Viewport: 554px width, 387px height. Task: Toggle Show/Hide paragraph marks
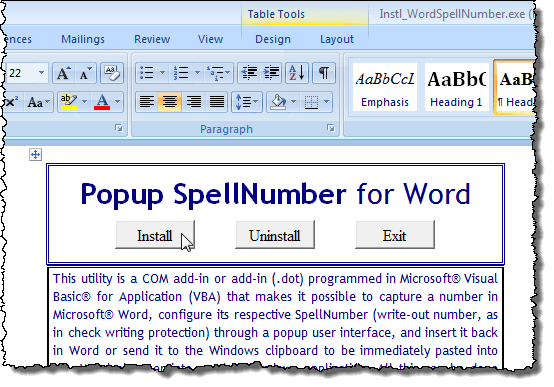pyautogui.click(x=324, y=73)
